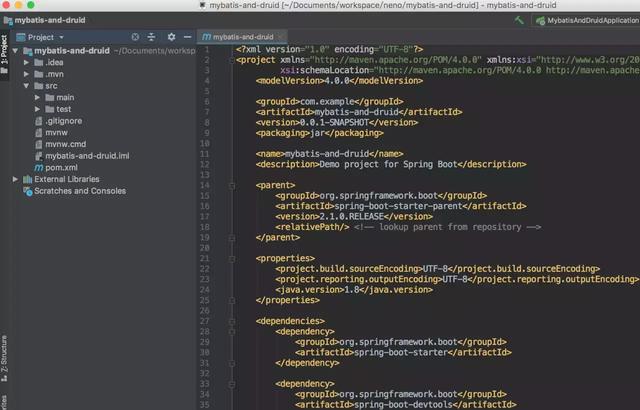Open Project panel settings gear

[171, 37]
